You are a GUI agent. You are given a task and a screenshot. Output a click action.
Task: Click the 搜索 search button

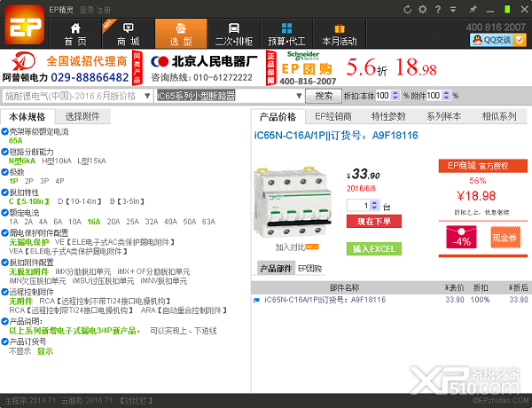click(x=324, y=96)
